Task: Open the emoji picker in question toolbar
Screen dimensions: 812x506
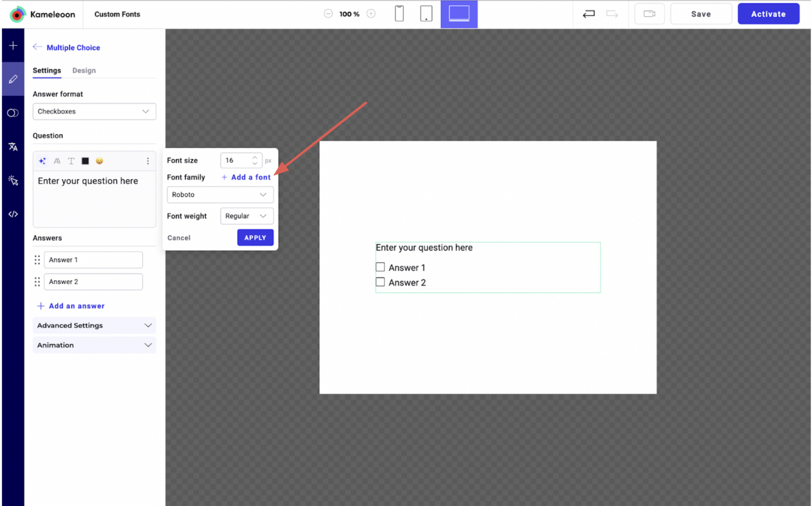Action: (x=99, y=161)
